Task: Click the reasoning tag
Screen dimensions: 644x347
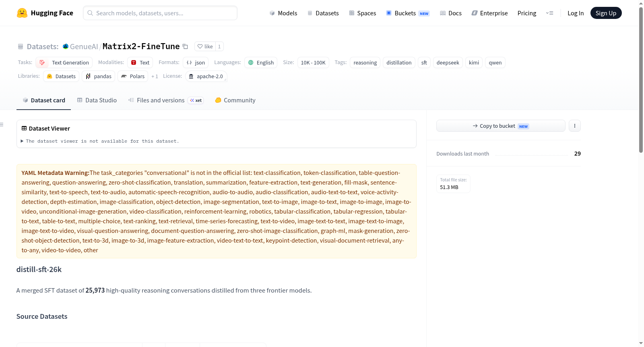Action: (x=365, y=62)
